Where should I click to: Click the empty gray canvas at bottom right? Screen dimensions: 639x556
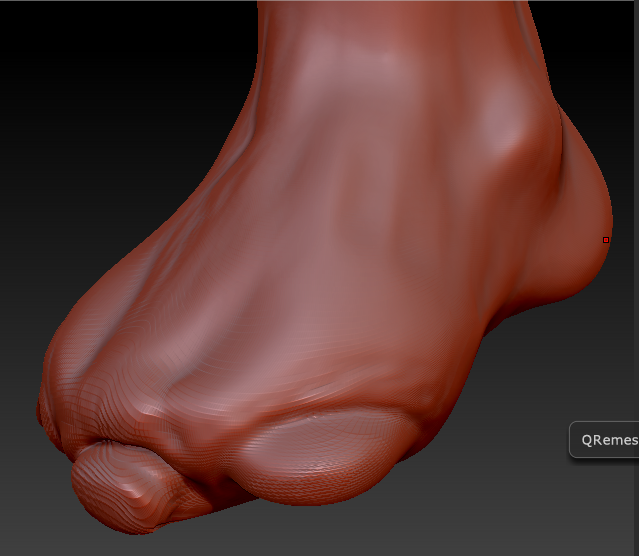pos(530,510)
